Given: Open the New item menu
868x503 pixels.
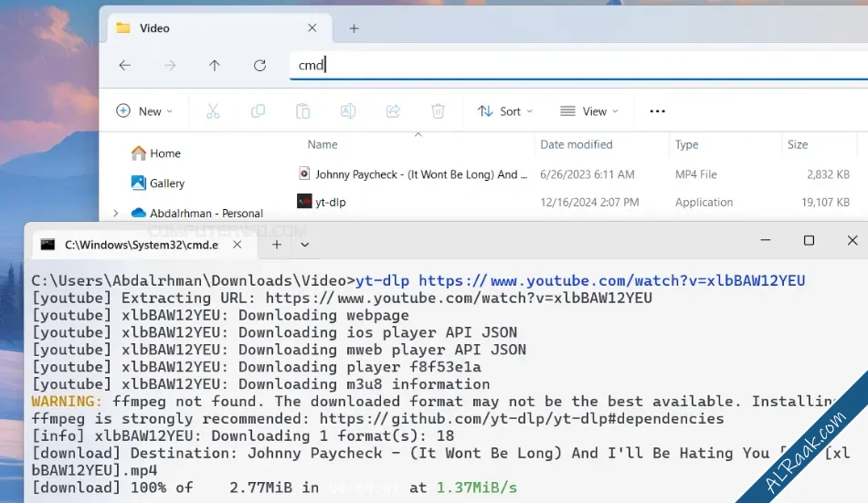Looking at the screenshot, I should click(144, 111).
